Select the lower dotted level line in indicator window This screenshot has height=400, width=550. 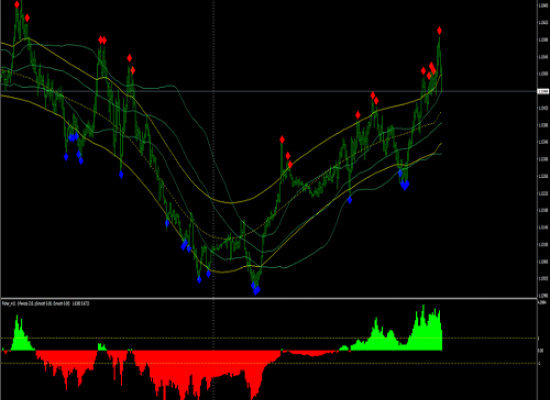pos(268,363)
